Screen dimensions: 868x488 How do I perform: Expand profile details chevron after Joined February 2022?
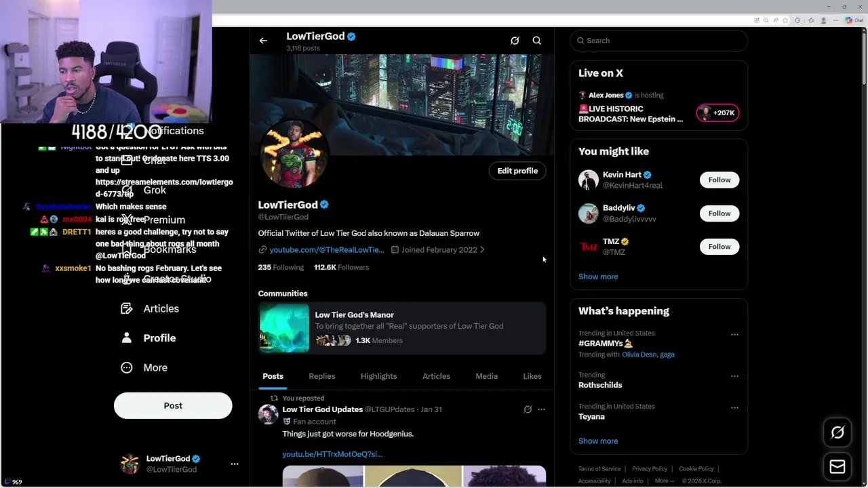(x=482, y=249)
